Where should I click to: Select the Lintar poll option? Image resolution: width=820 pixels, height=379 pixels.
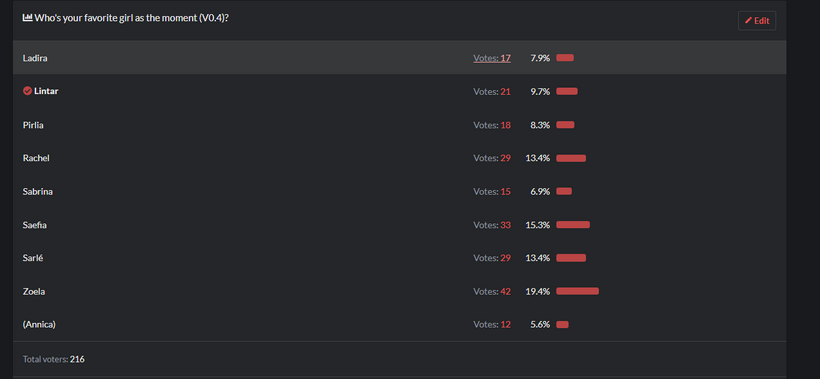point(400,91)
